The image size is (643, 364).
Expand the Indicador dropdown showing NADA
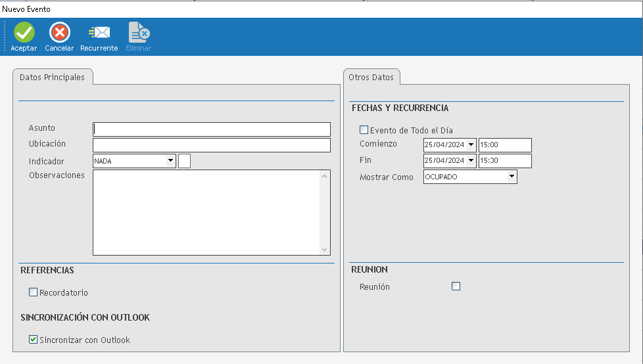pyautogui.click(x=171, y=160)
